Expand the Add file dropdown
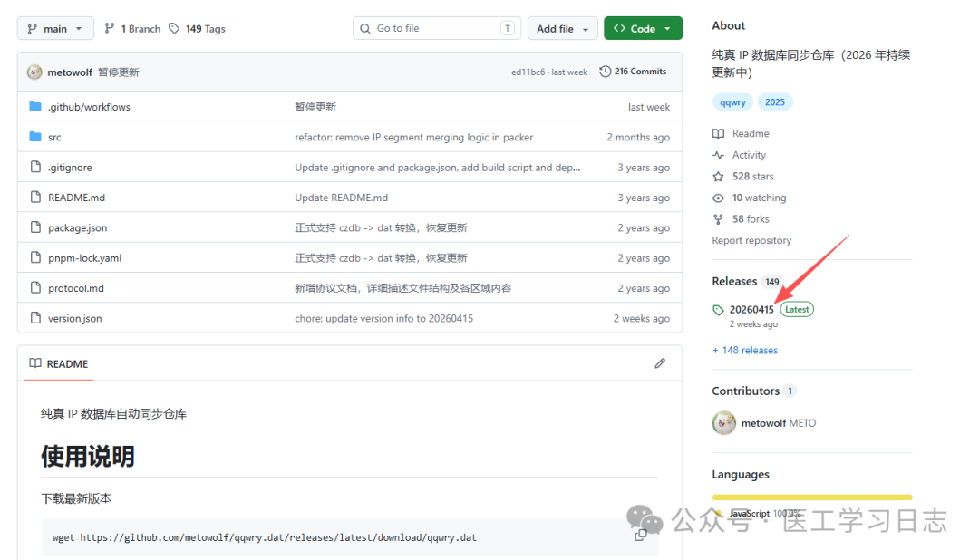This screenshot has width=979, height=560. click(563, 29)
